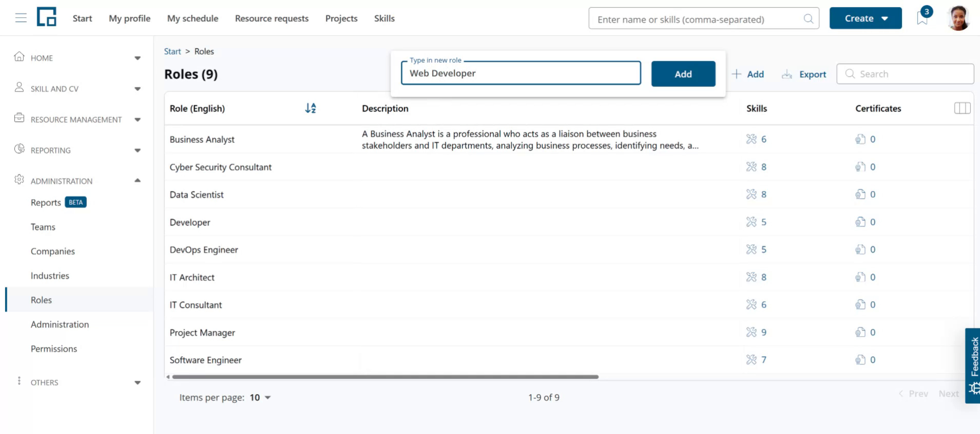Screen dimensions: 980x434
Task: Click Software Engineer certificates icon
Action: pos(860,359)
